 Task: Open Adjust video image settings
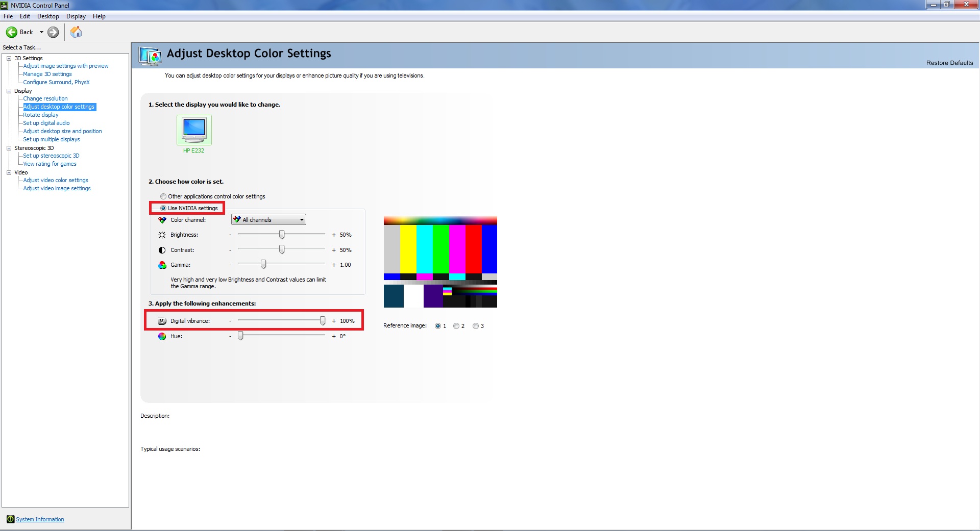click(57, 188)
